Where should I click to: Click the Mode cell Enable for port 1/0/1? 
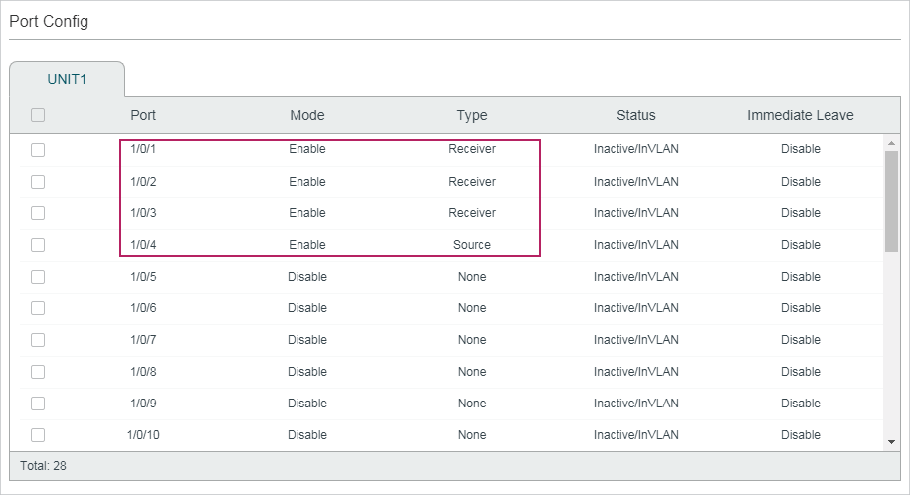point(307,149)
